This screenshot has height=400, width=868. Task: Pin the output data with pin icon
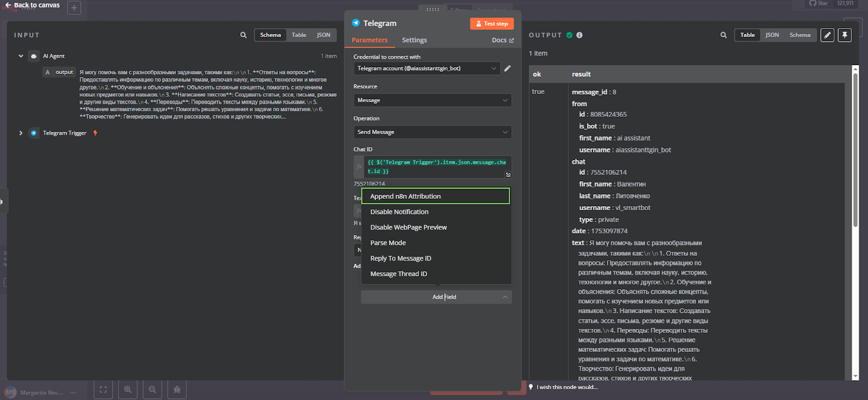(845, 35)
